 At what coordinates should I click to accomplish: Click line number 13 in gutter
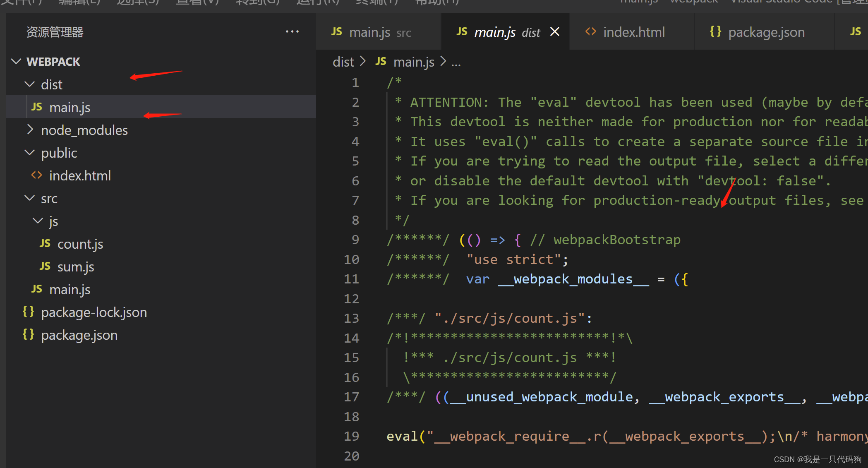point(351,318)
